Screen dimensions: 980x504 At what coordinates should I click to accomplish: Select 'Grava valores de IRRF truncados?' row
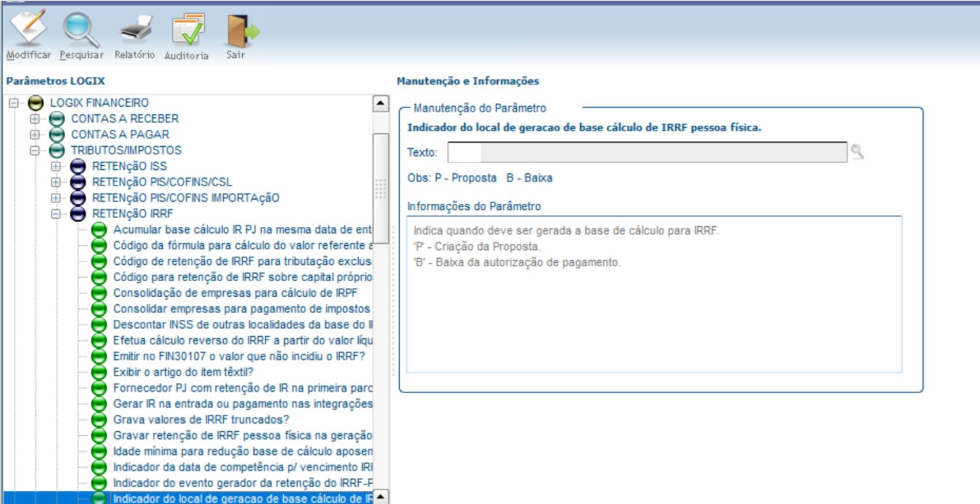point(201,420)
